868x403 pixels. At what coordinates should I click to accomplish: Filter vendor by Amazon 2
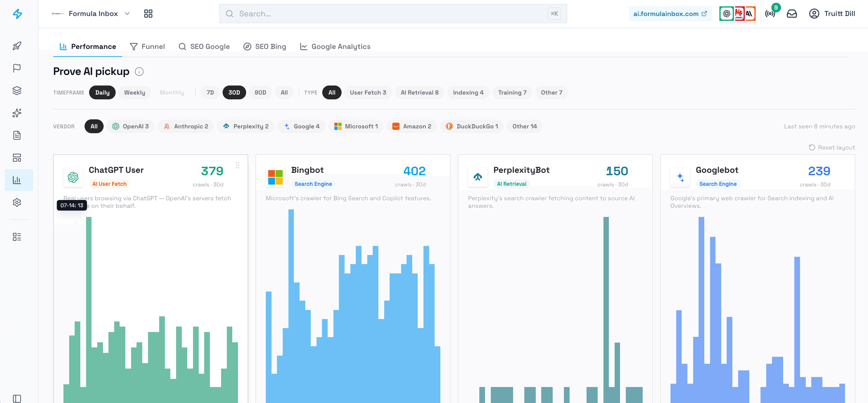coord(412,126)
